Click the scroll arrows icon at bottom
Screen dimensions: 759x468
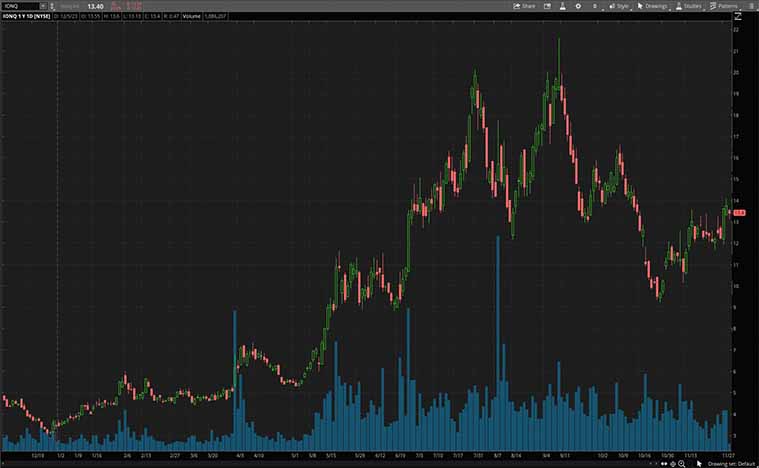point(664,464)
